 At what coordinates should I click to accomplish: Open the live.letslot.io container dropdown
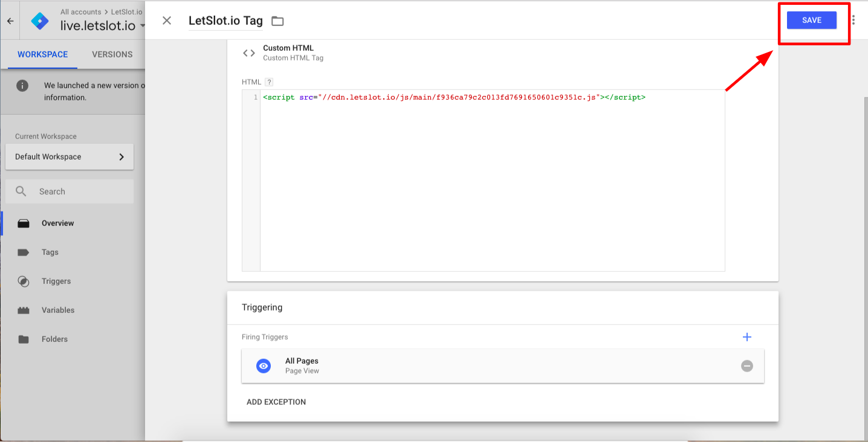pyautogui.click(x=103, y=26)
